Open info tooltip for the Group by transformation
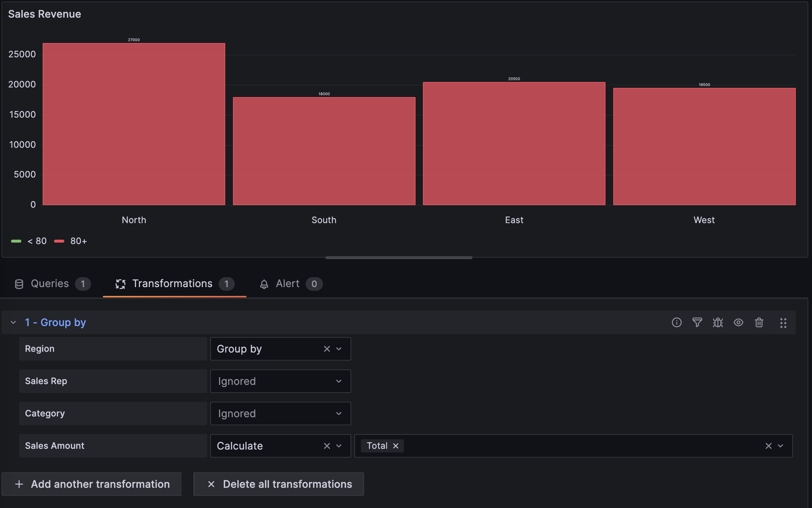The height and width of the screenshot is (508, 812). click(x=676, y=322)
